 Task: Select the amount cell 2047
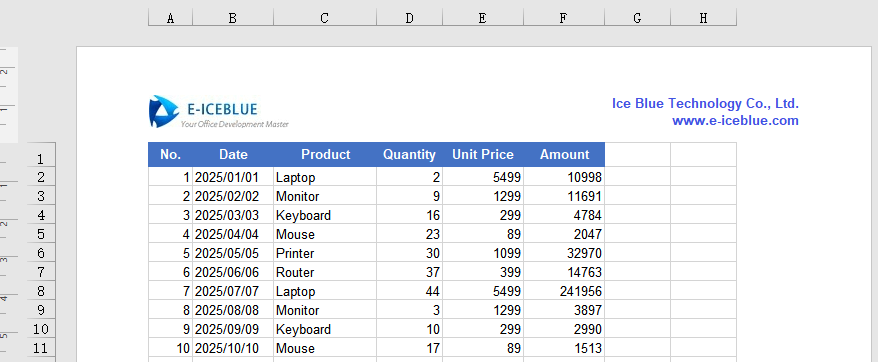pos(564,234)
